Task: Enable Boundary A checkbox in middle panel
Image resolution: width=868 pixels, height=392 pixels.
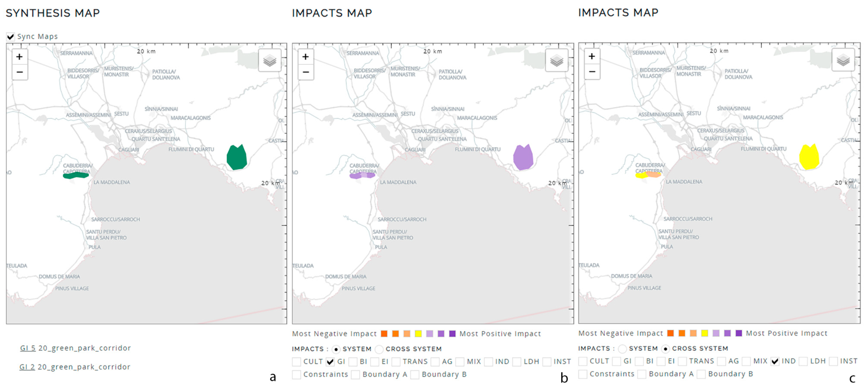Action: click(x=355, y=374)
